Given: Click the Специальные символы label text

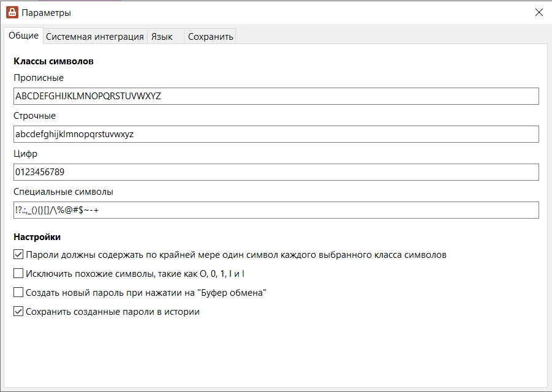Looking at the screenshot, I should (x=63, y=192).
